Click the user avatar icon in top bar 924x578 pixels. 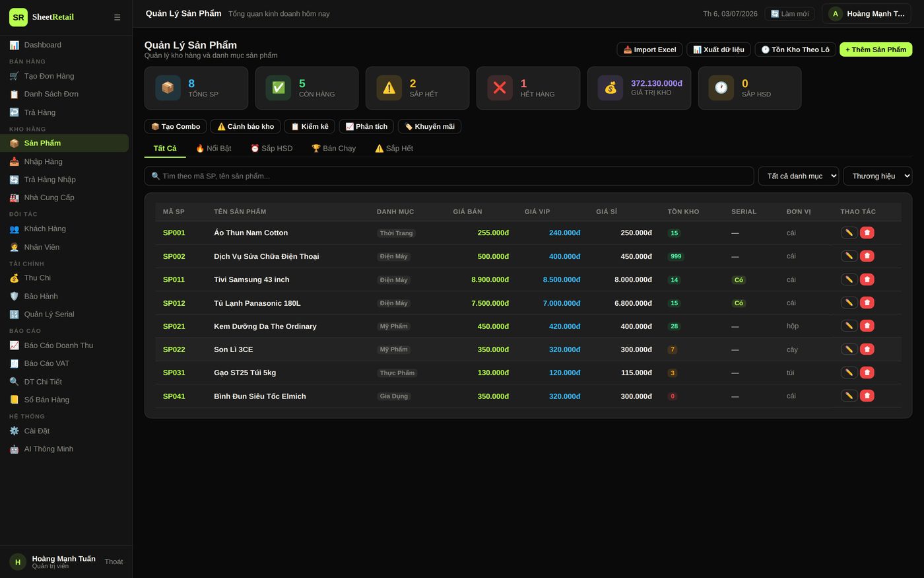(836, 14)
